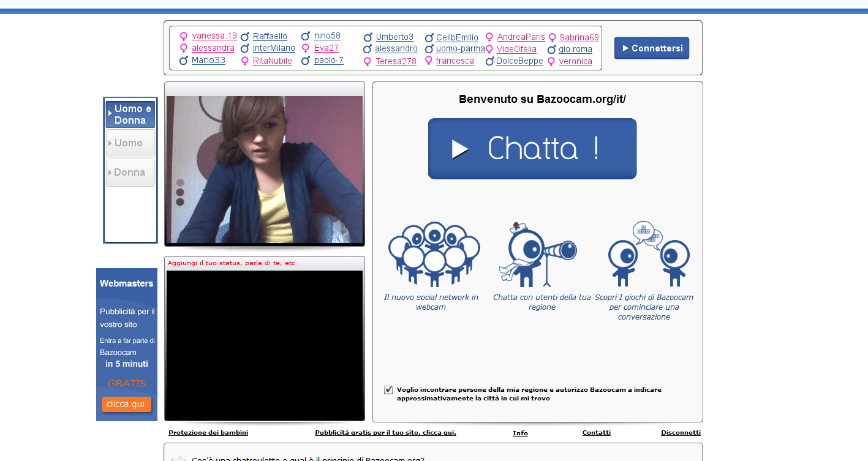This screenshot has width=868, height=461.
Task: Click the big 'Chatta !' button
Action: pos(532,149)
